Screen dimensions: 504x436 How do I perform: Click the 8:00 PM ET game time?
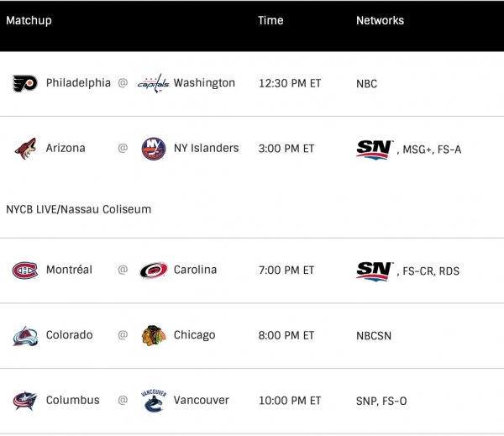286,335
